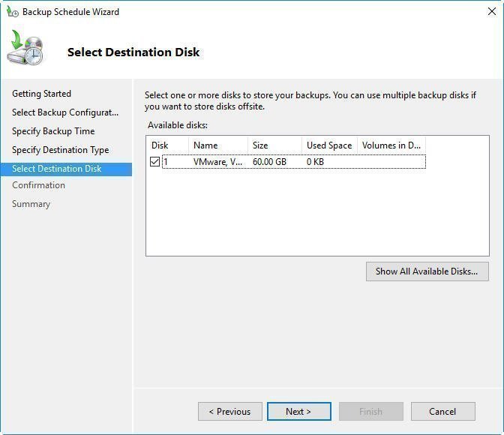The height and width of the screenshot is (435, 504).
Task: Click the Volumes in Disk column header
Action: coord(391,145)
